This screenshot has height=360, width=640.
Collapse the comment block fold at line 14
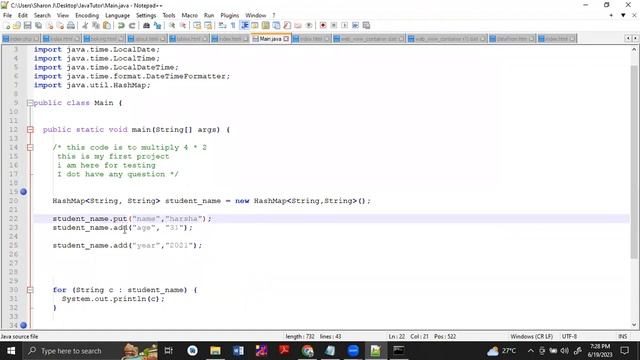click(x=30, y=148)
